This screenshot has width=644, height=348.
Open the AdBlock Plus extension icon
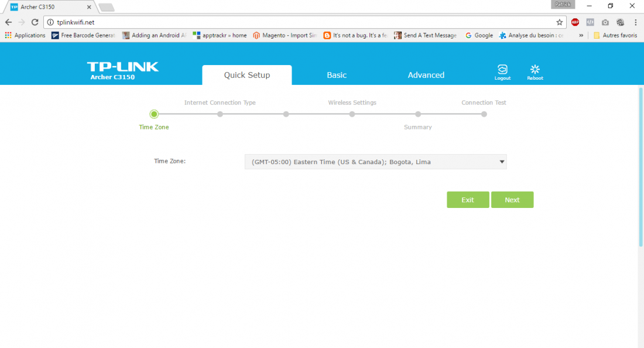click(x=575, y=22)
